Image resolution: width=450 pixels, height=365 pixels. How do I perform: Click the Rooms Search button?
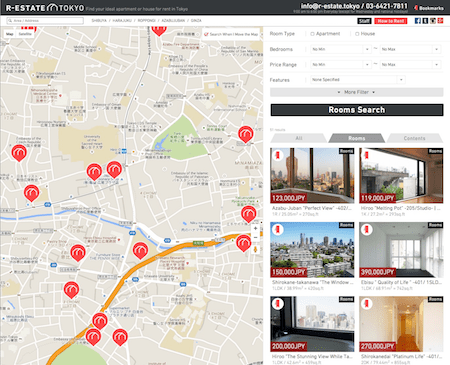[357, 110]
